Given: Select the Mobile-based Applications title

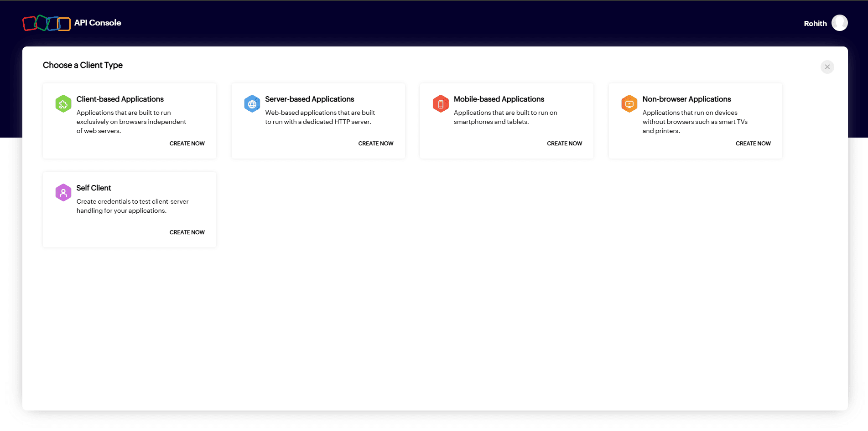Looking at the screenshot, I should pos(499,99).
